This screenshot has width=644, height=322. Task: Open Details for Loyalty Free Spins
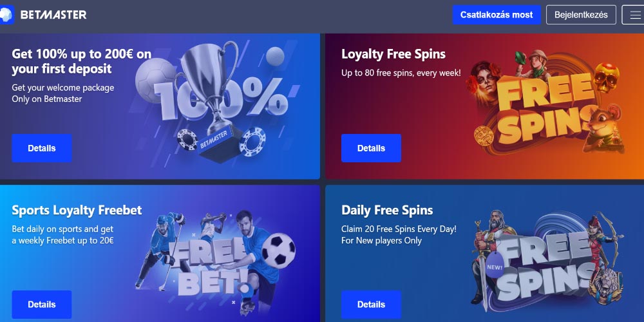(x=371, y=148)
